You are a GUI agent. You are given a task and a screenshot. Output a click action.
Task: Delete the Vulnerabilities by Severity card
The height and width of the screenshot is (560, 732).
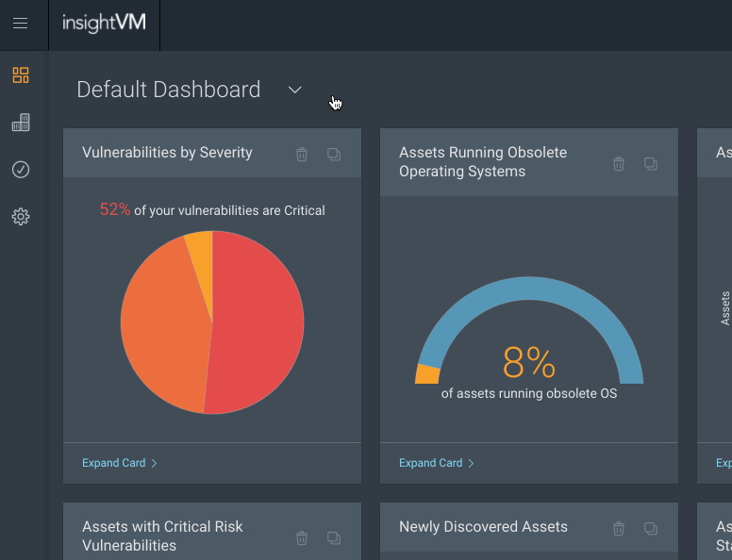302,154
